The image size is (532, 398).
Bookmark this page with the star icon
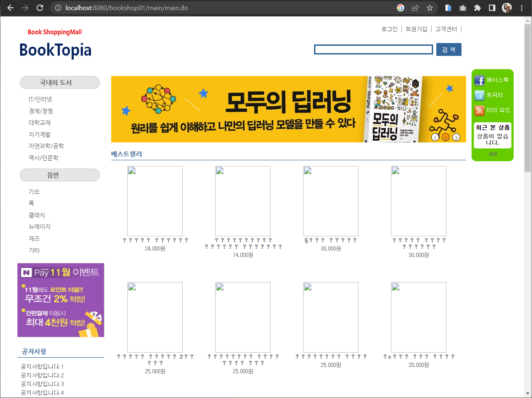click(430, 8)
